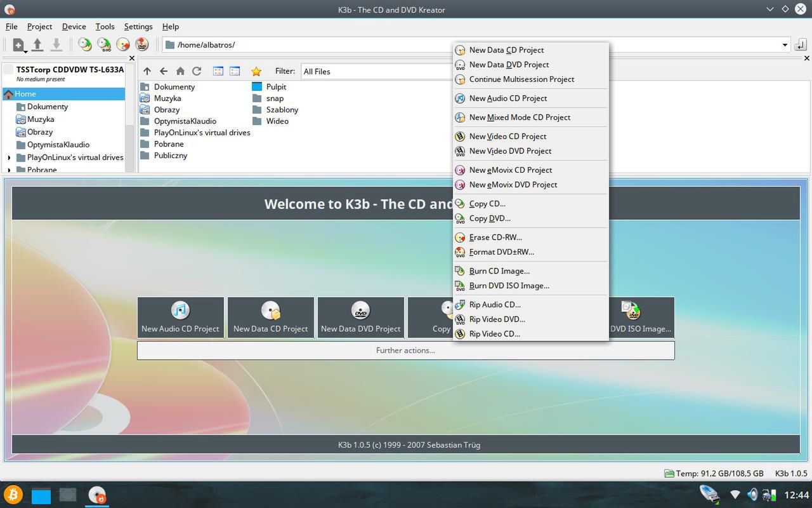Open bookmarks with the yellow star icon
This screenshot has width=812, height=508.
click(x=256, y=71)
